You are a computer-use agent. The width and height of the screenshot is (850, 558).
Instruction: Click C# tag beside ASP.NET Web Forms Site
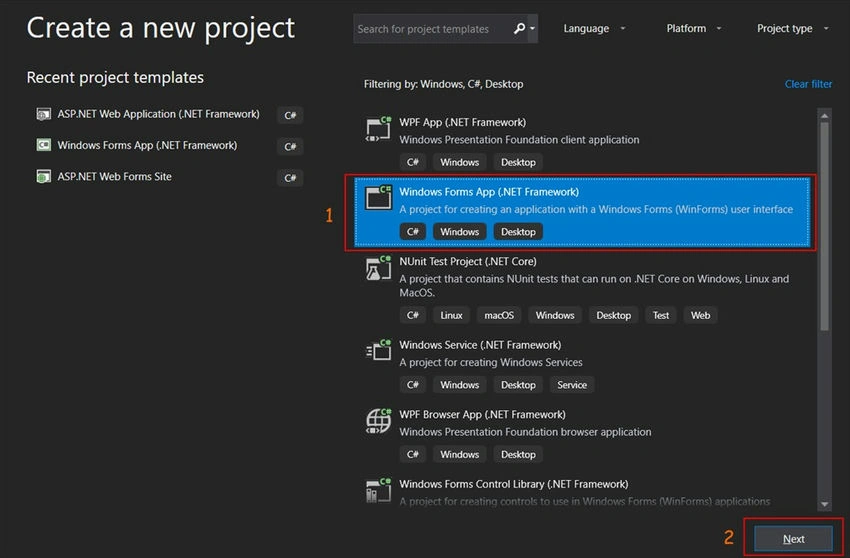click(290, 178)
